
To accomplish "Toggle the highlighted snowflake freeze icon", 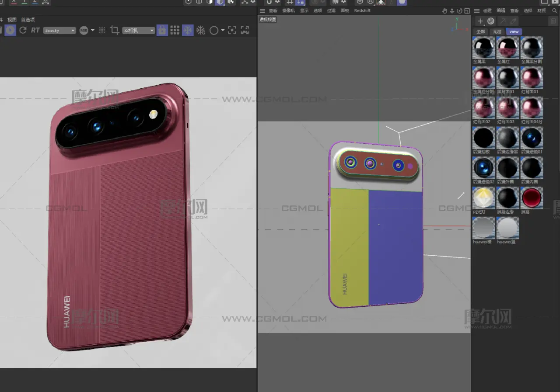I will tap(188, 30).
